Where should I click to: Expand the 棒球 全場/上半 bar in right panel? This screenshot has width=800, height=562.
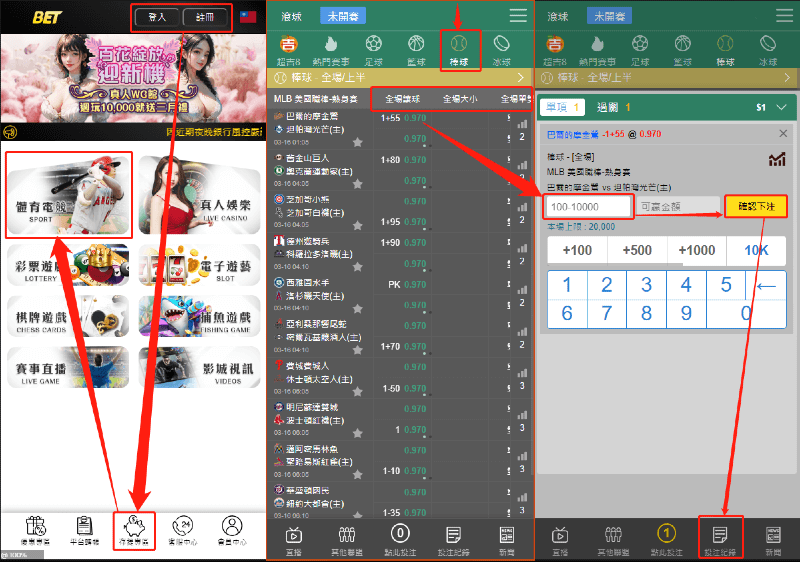(x=667, y=78)
